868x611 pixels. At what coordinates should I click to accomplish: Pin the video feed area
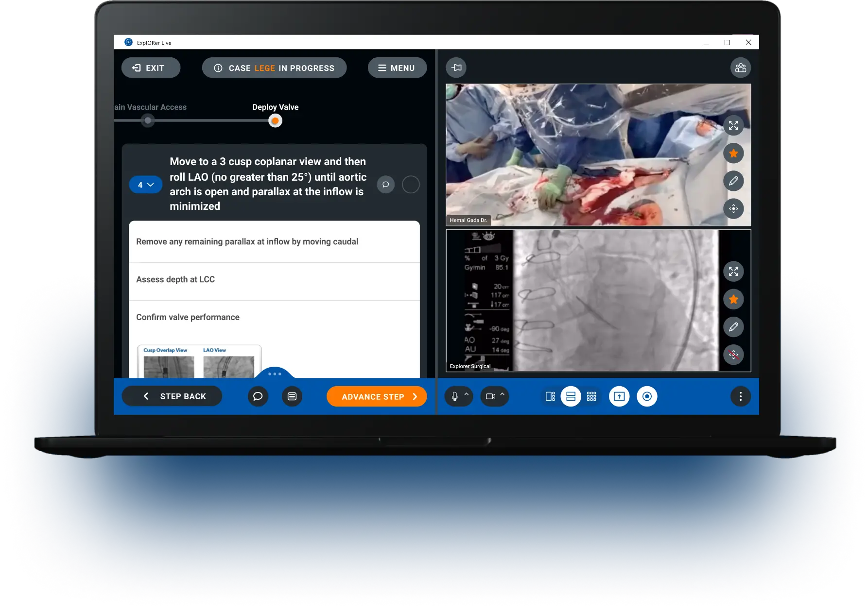[x=456, y=68]
